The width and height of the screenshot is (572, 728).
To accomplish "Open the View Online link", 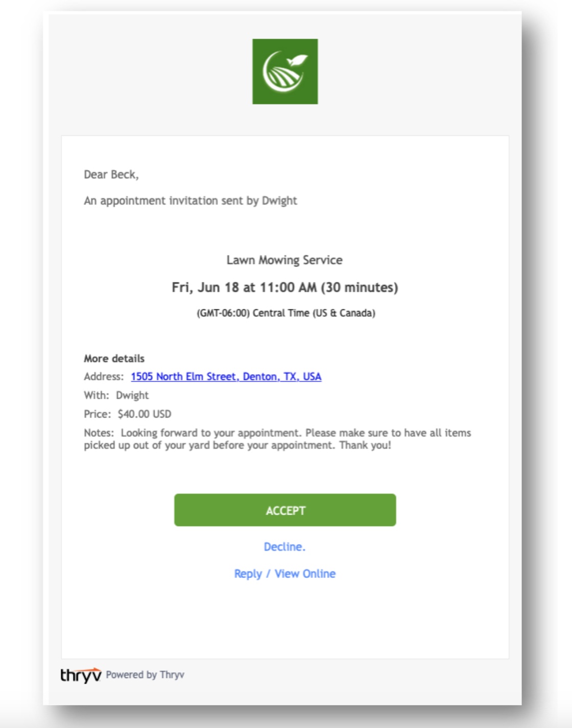I will [305, 574].
